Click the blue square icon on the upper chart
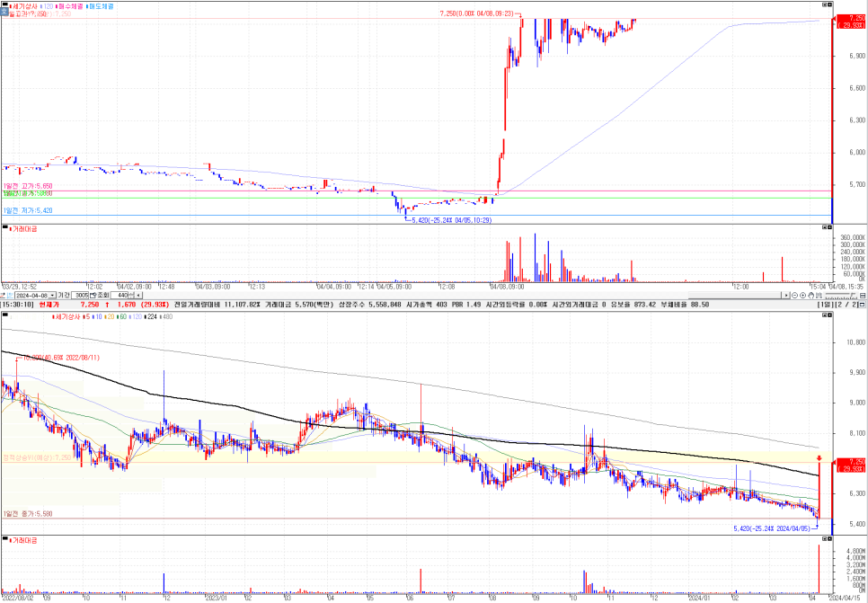The height and width of the screenshot is (603, 868). coord(4,13)
